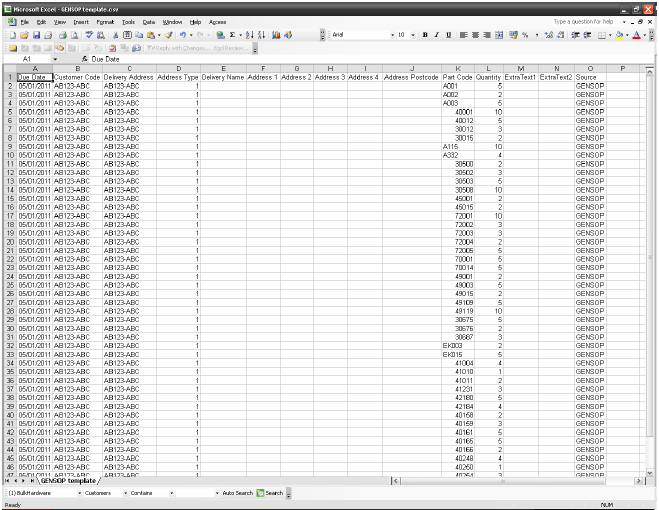Paste using the clipboard icon
This screenshot has height=510, width=659.
151,35
